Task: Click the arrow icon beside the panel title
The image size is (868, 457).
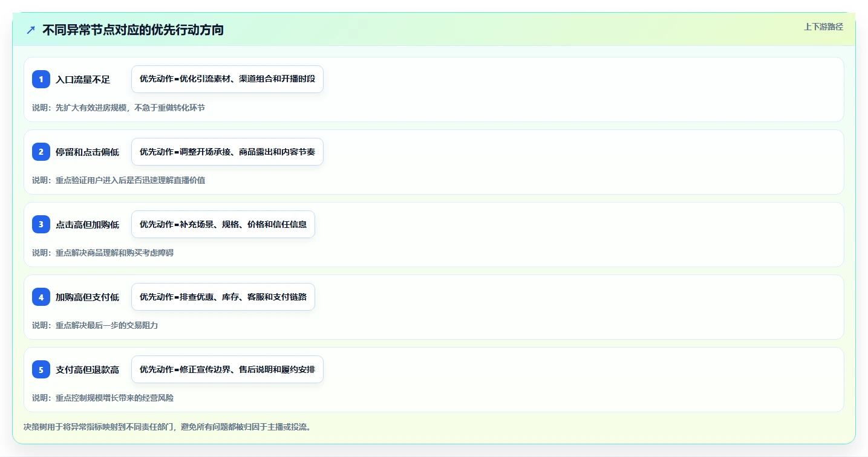Action: click(31, 30)
